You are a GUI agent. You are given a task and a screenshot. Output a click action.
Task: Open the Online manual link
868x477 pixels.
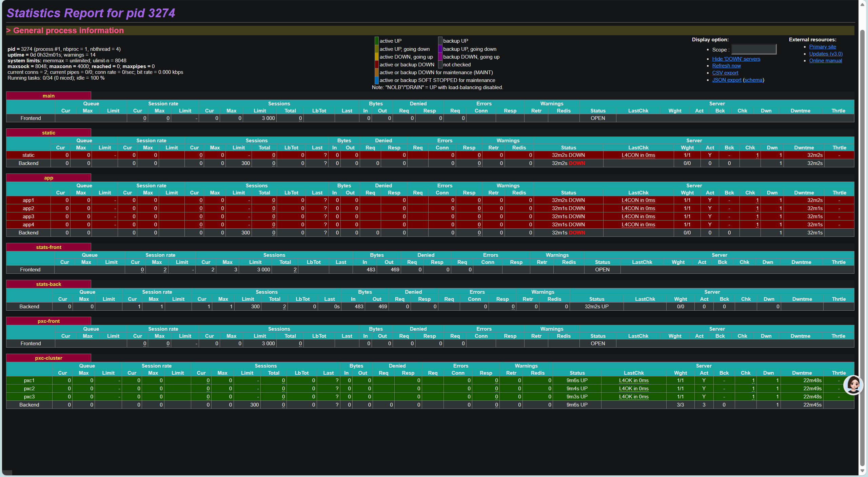[825, 61]
